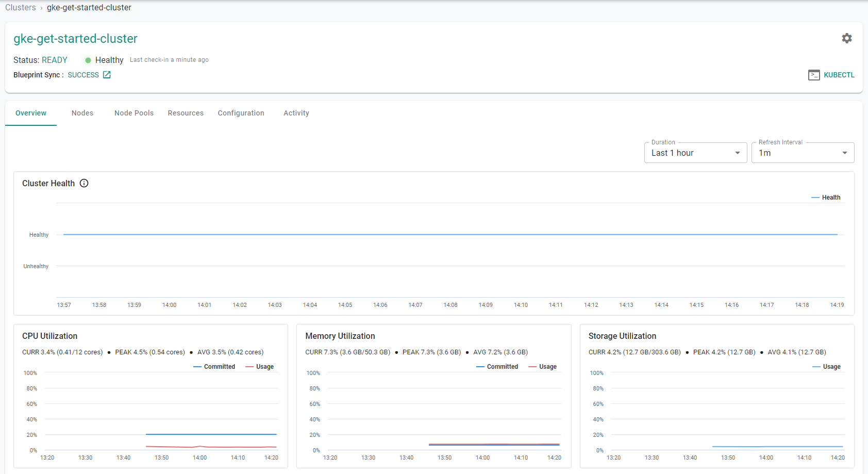Click the SUCCESS blueprint sync link
This screenshot has height=474, width=868.
pyautogui.click(x=84, y=75)
